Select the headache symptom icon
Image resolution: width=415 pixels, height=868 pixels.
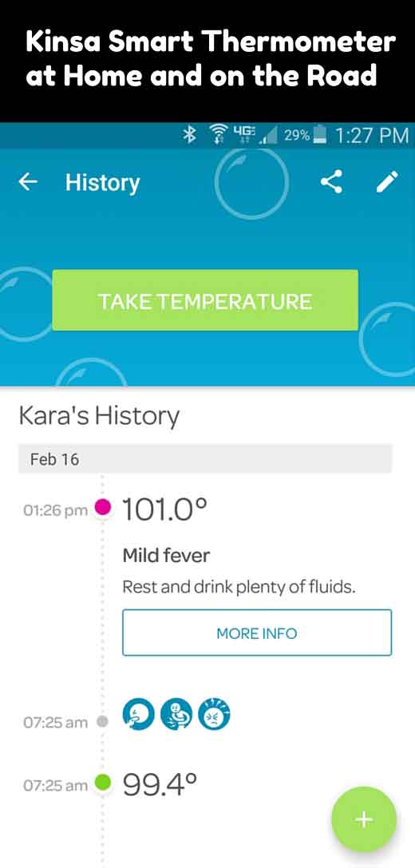point(214,714)
